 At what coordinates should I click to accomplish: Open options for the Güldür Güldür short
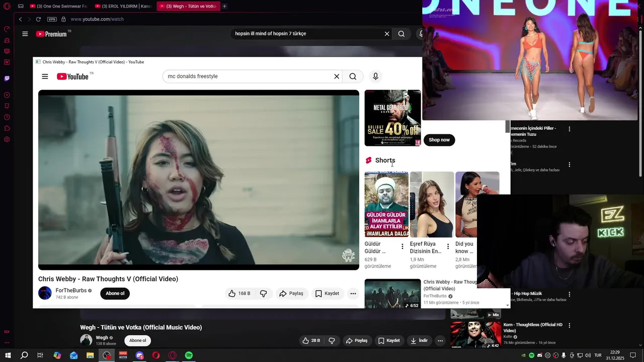(403, 246)
